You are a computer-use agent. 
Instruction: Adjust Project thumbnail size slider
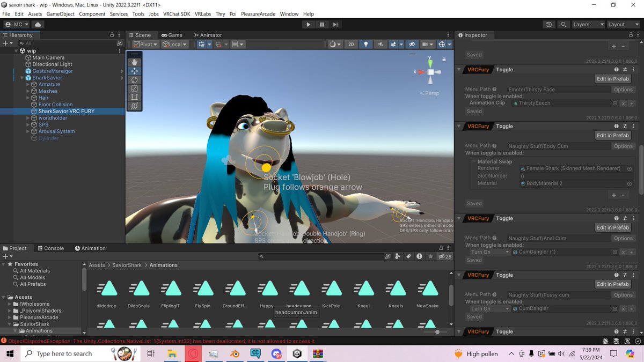[437, 332]
